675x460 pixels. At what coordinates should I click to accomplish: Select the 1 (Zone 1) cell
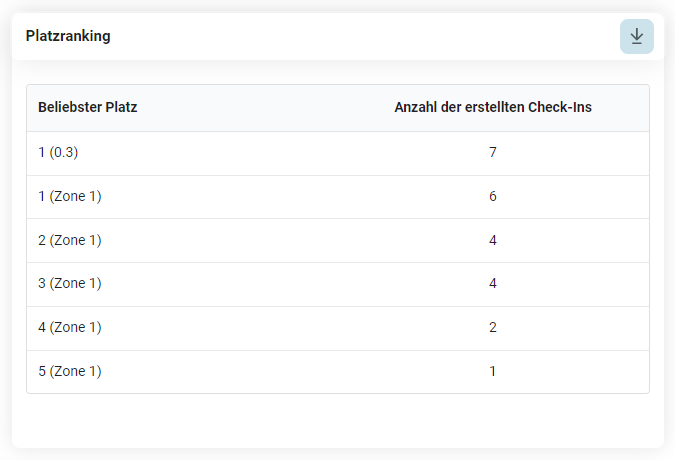70,197
